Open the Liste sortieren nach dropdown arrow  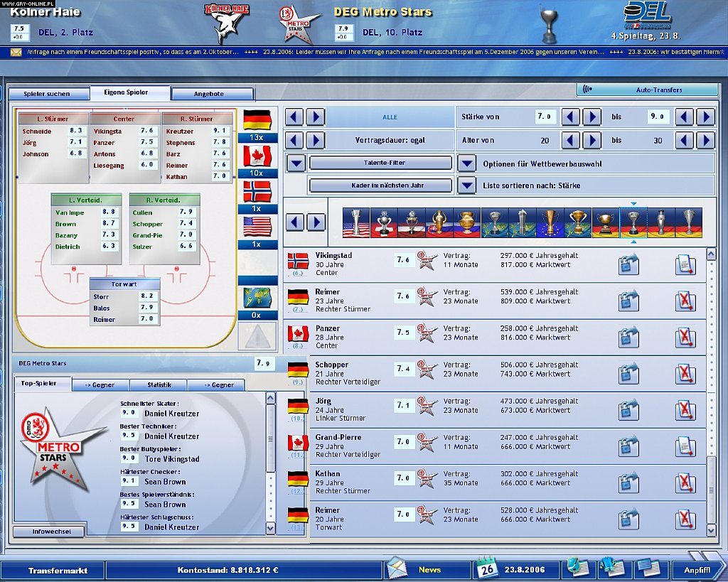pos(466,185)
